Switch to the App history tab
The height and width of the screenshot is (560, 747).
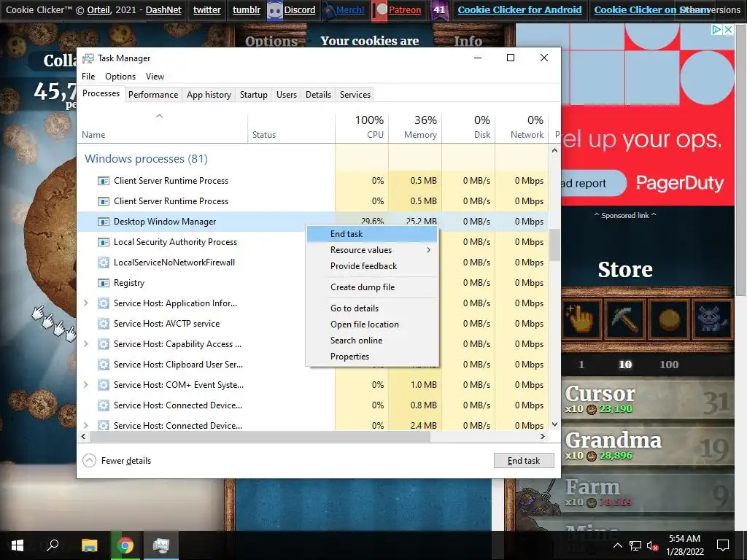click(x=209, y=95)
